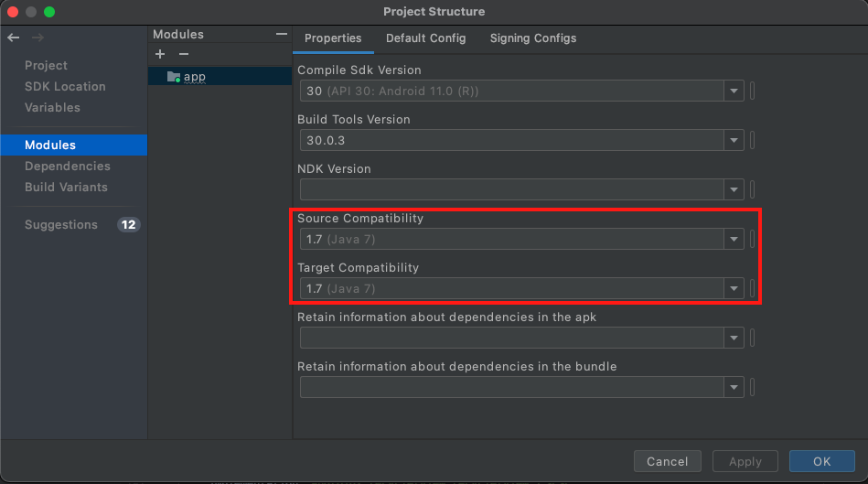Open the Target Compatibility dropdown

[x=734, y=289]
